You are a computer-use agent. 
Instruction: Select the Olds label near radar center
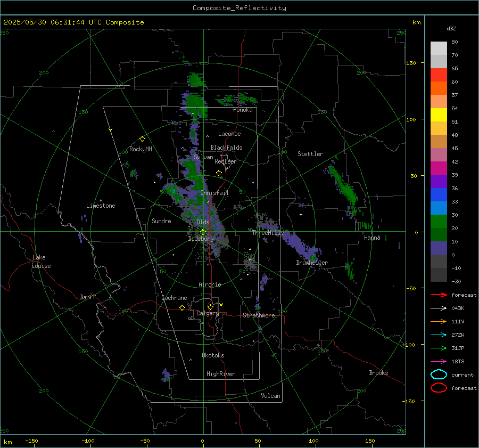click(203, 222)
